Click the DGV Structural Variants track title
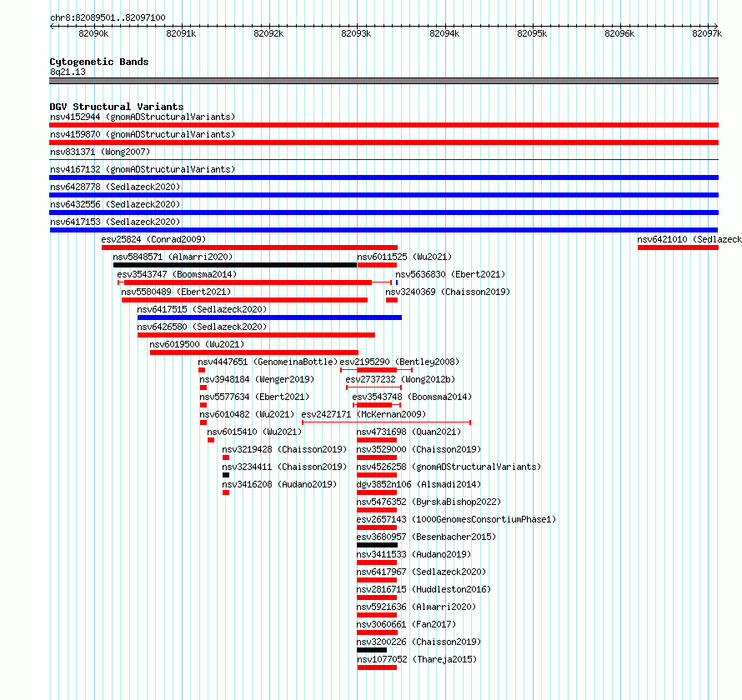The height and width of the screenshot is (700, 742). (x=117, y=107)
